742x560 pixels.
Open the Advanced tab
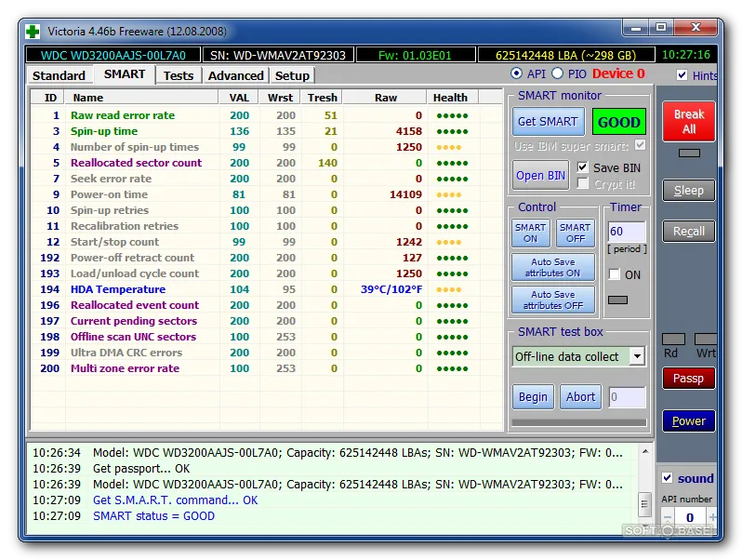click(x=235, y=75)
